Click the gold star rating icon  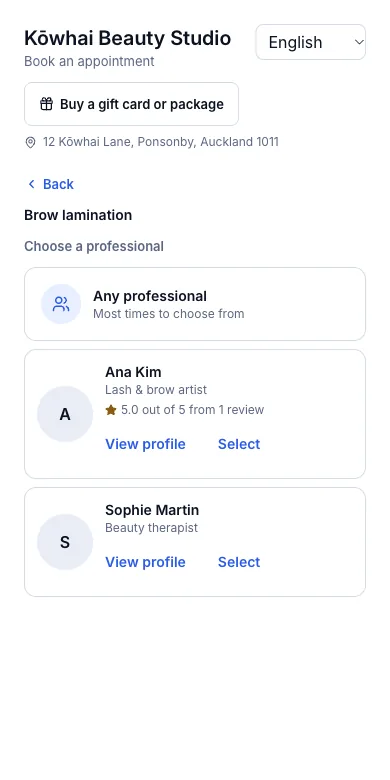coord(111,410)
